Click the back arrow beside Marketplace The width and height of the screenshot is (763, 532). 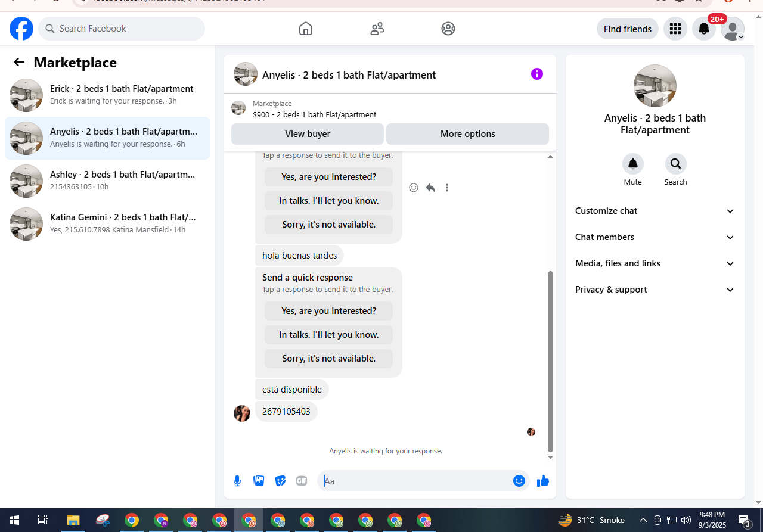19,62
